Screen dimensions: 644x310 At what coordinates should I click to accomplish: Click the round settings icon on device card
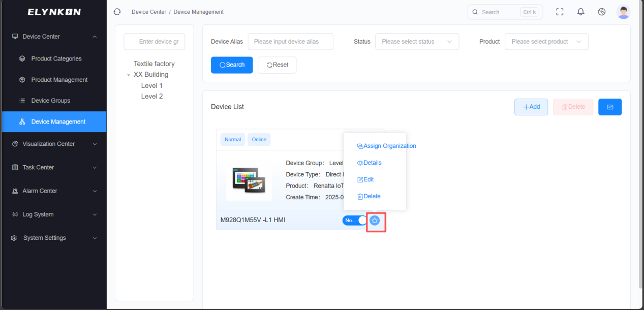pos(375,220)
